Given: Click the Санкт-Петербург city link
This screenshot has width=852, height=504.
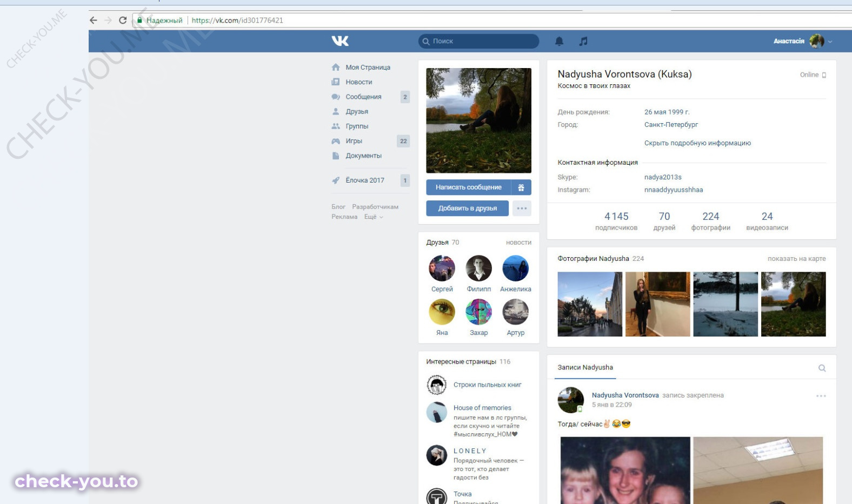Looking at the screenshot, I should (671, 125).
